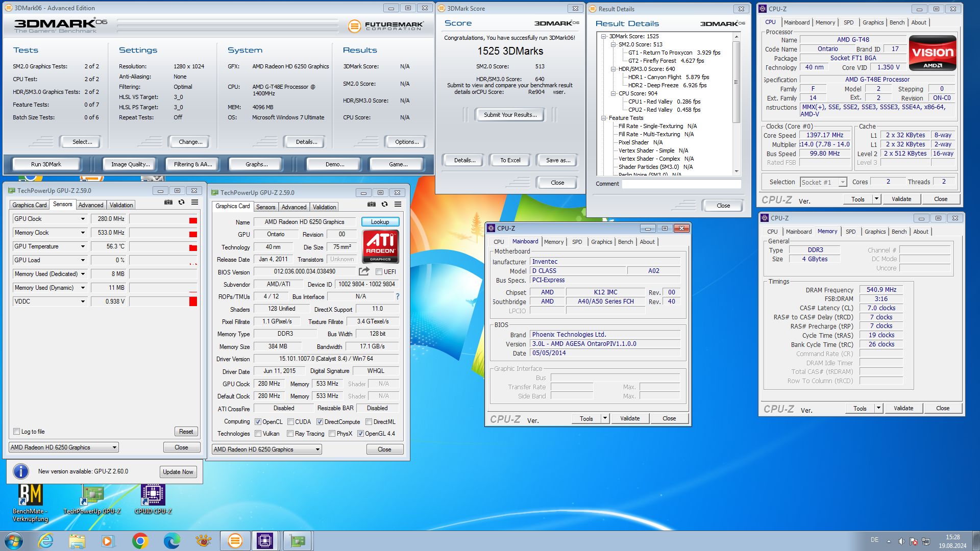
Task: Open TechPowerUp GPU-Z desktop shortcut
Action: [92, 499]
